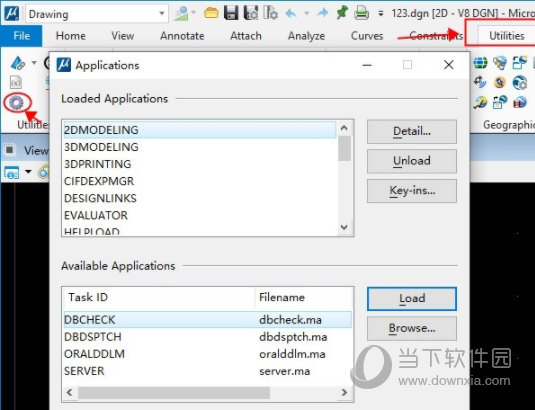The image size is (535, 410).
Task: Switch to the Utilities ribbon tab
Action: coord(507,35)
